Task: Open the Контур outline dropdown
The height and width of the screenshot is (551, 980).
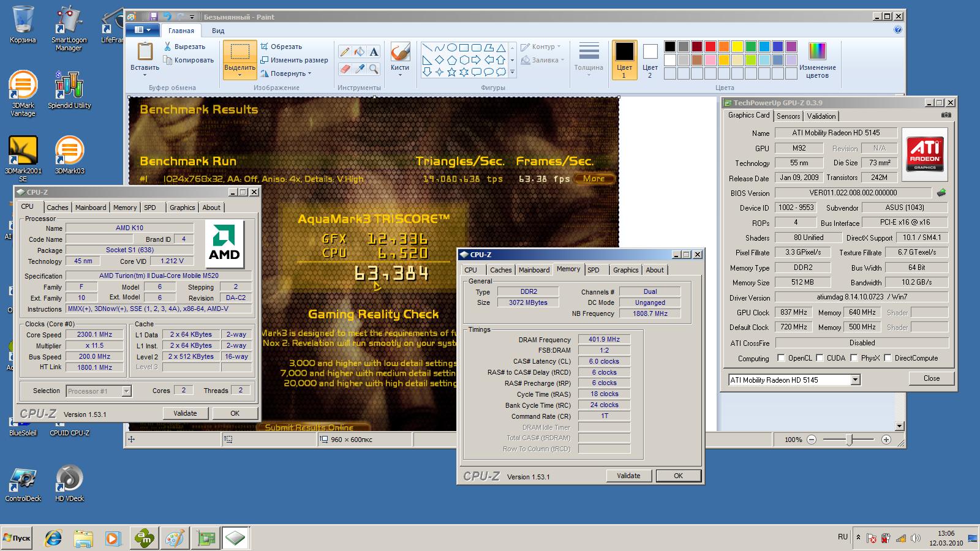Action: (x=541, y=47)
